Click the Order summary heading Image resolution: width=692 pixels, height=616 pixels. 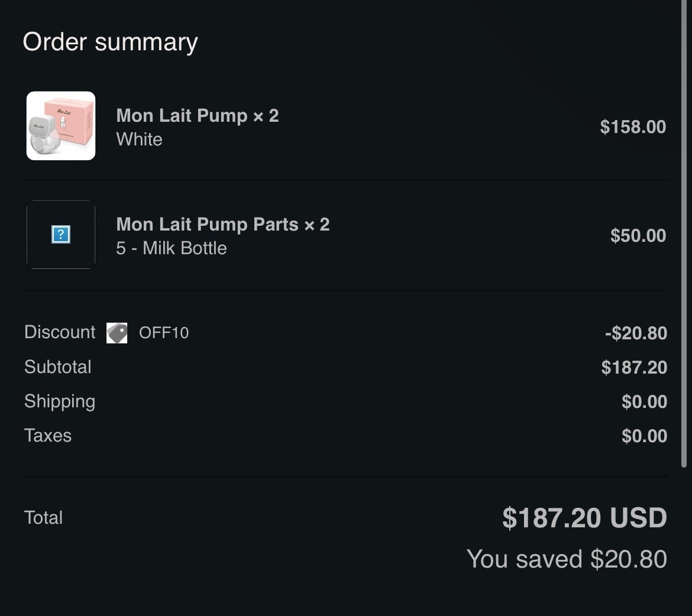pyautogui.click(x=111, y=43)
